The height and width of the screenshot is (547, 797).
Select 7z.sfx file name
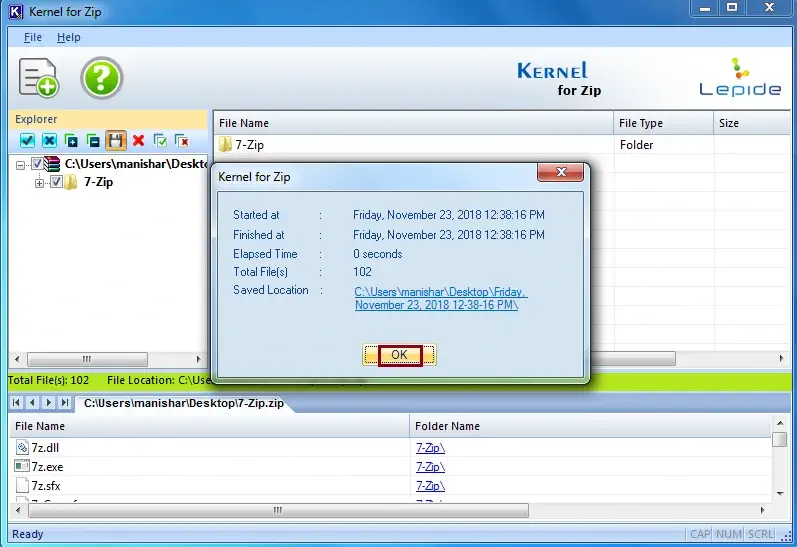[46, 486]
